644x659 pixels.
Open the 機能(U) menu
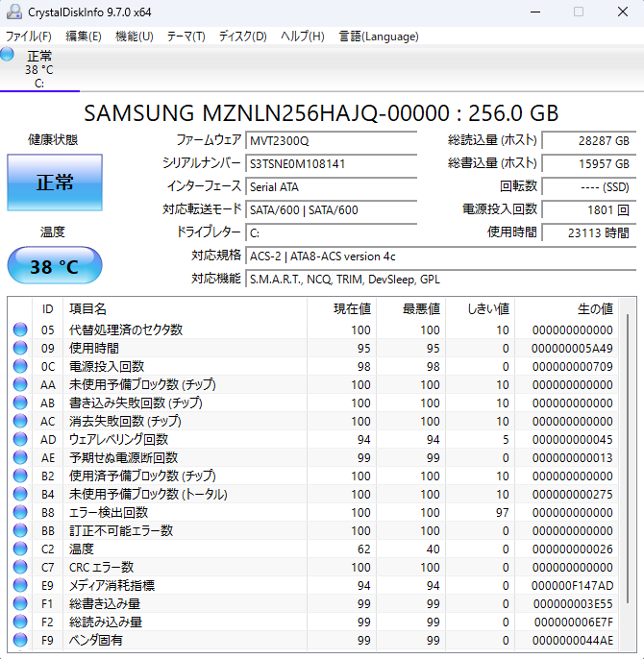coord(135,37)
